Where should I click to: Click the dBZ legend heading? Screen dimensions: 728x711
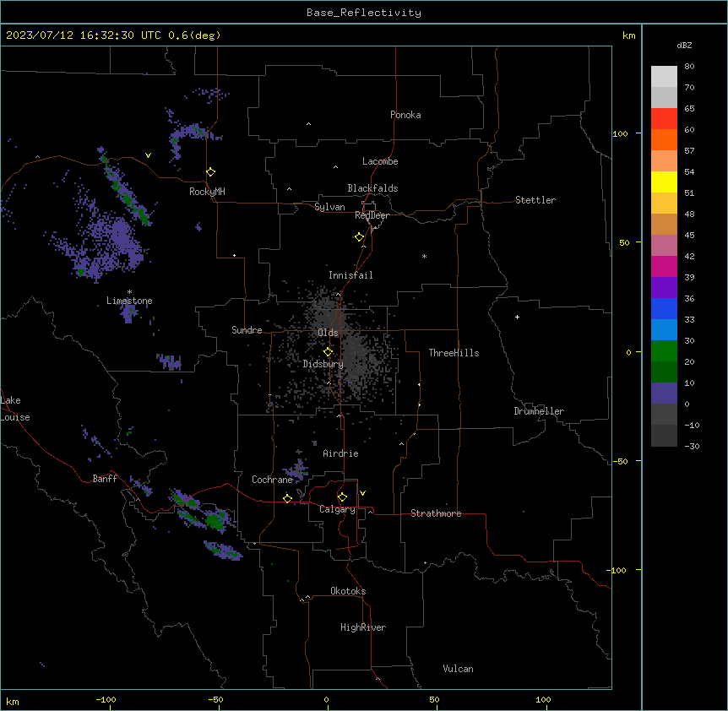click(x=684, y=46)
